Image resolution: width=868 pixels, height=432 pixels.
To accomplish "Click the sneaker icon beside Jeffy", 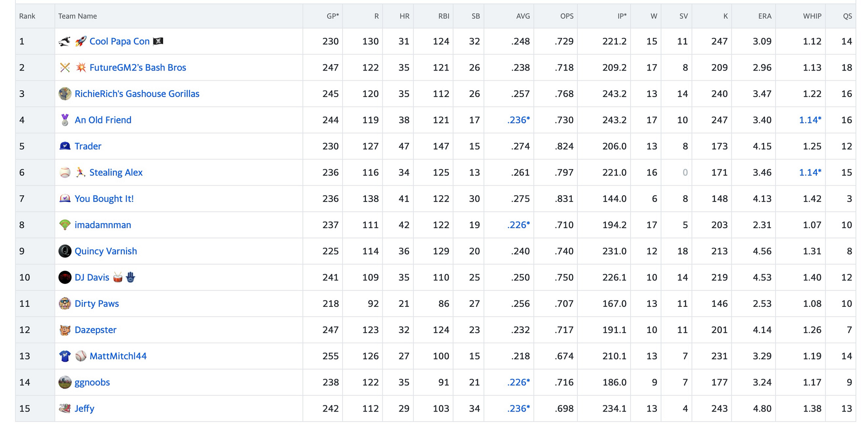I will point(65,409).
